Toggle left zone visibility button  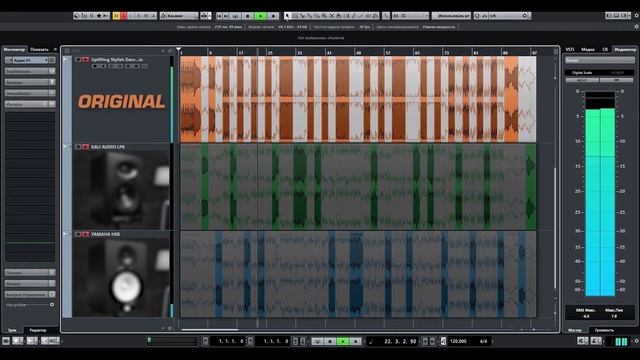pos(609,16)
